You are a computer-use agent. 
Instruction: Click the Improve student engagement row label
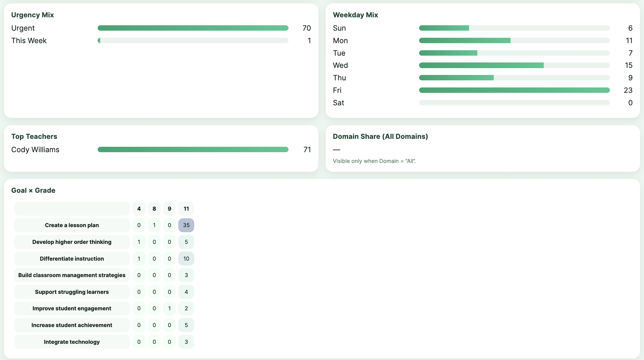72,308
